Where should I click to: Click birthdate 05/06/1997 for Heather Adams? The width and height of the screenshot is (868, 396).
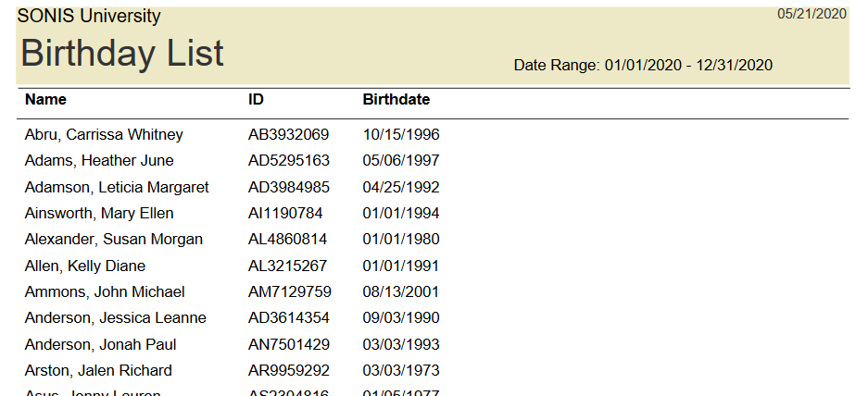coord(401,160)
